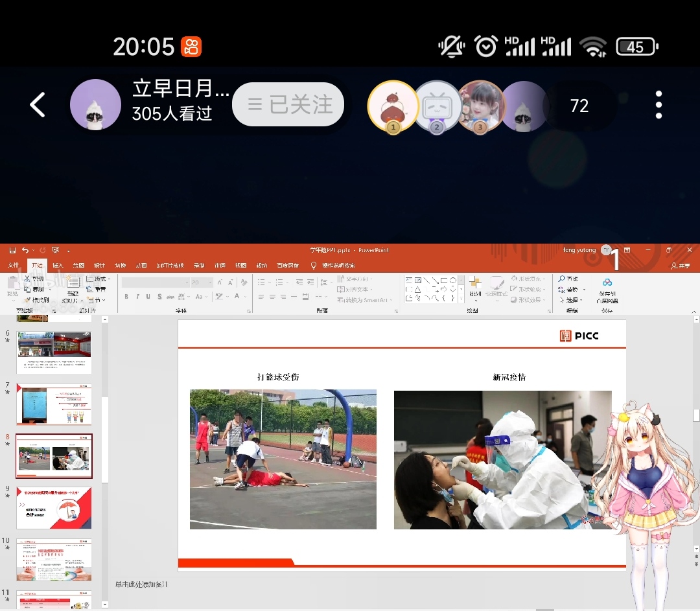Viewport: 700px width, 611px height.
Task: Click the Find magnifier icon
Action: (x=562, y=279)
